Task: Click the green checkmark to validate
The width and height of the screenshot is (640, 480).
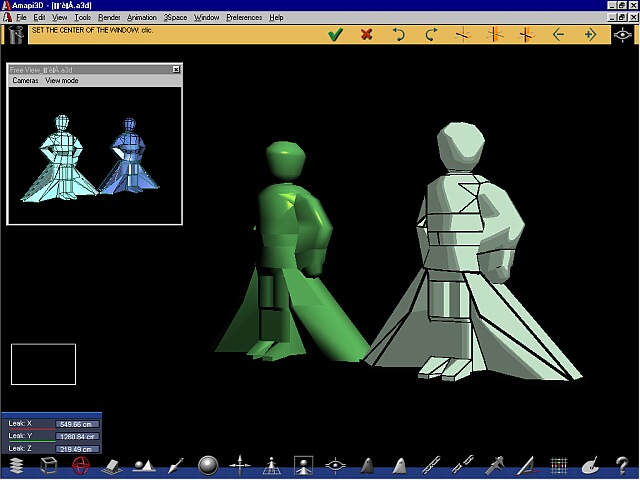Action: 335,35
